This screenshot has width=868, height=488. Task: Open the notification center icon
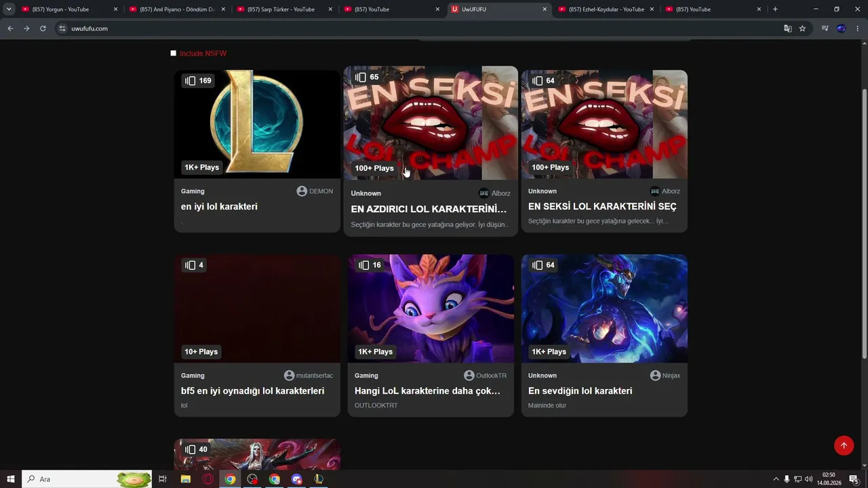pos(854,479)
